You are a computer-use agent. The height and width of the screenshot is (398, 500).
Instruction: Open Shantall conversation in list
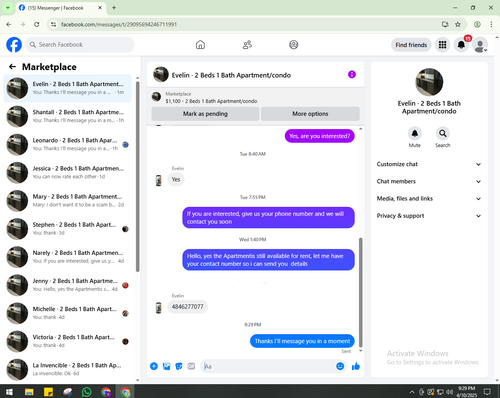tap(67, 116)
